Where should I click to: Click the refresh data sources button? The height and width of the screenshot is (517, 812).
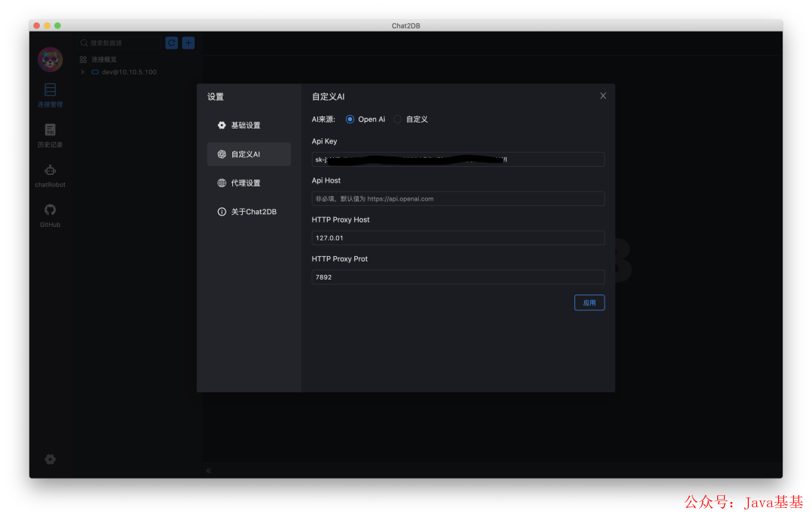coord(171,43)
